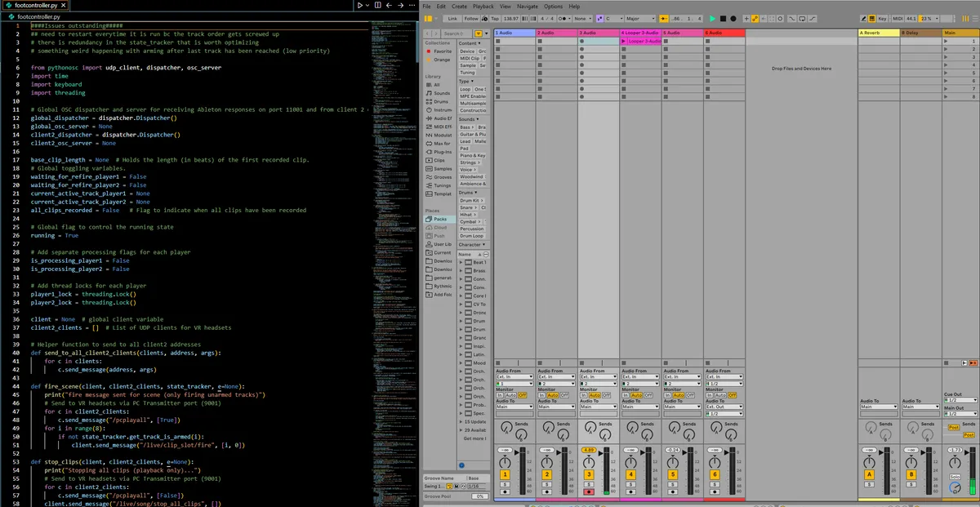Click the Stop button in Ableton transport
The height and width of the screenshot is (507, 980).
tap(723, 18)
